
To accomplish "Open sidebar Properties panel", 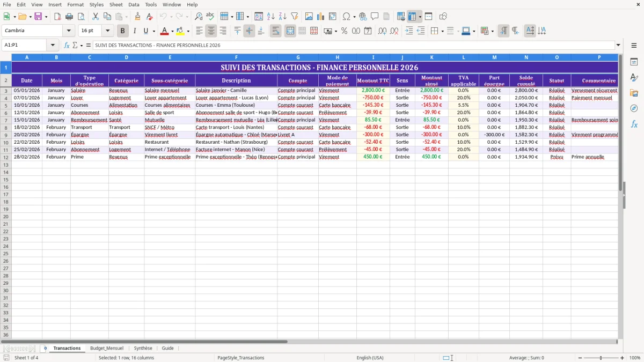I will pos(634,62).
